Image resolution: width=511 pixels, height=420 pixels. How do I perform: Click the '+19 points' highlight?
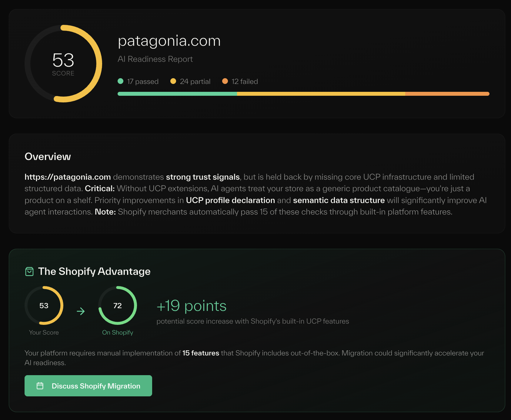click(x=191, y=306)
